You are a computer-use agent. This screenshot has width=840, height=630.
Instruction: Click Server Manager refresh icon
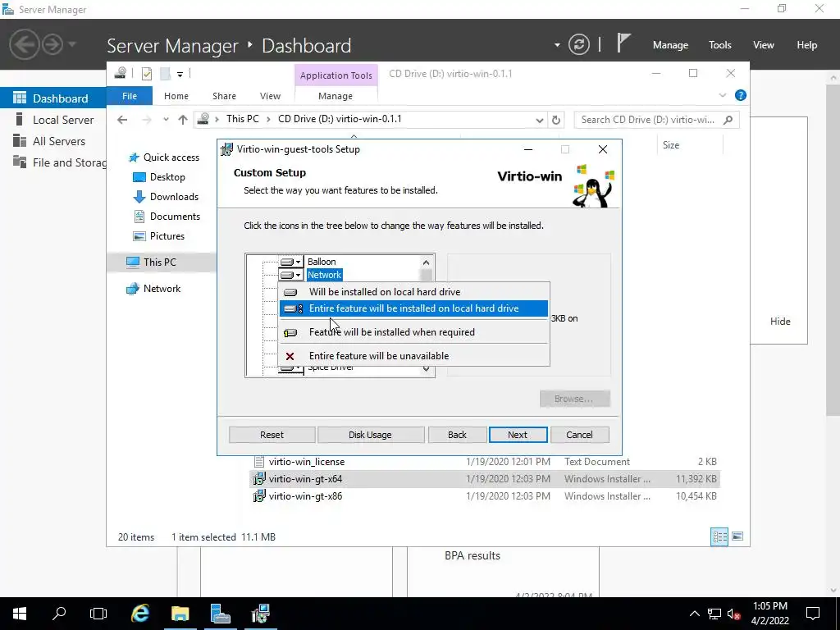[x=578, y=44]
